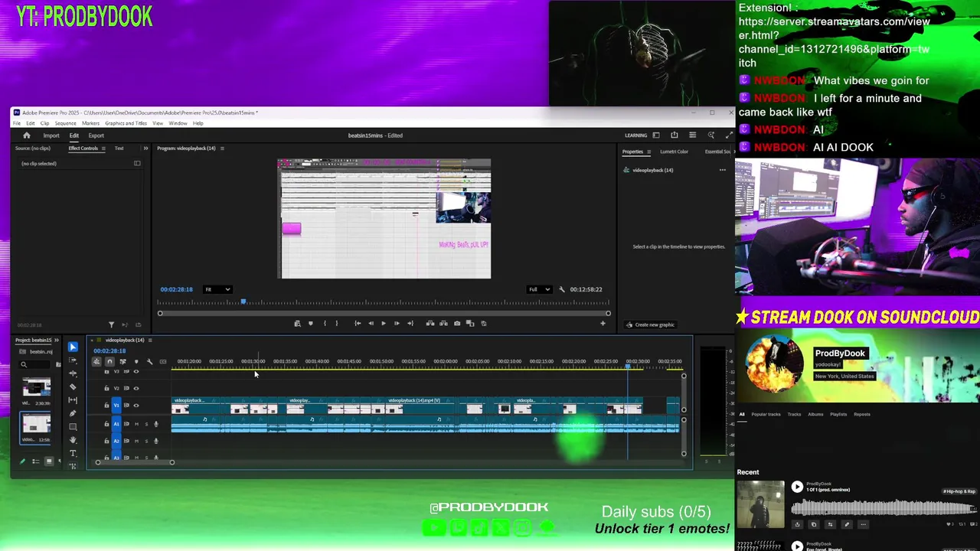
Task: Play the program monitor video
Action: tap(384, 323)
